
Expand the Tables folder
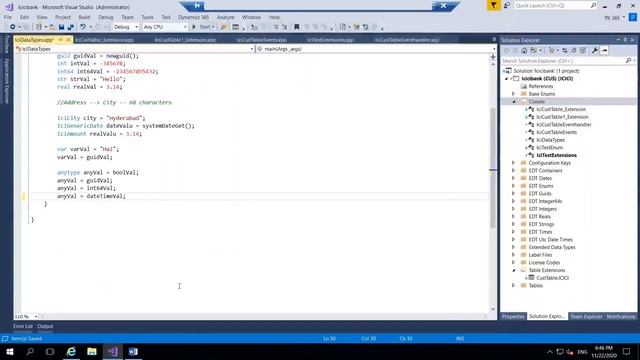click(x=513, y=286)
